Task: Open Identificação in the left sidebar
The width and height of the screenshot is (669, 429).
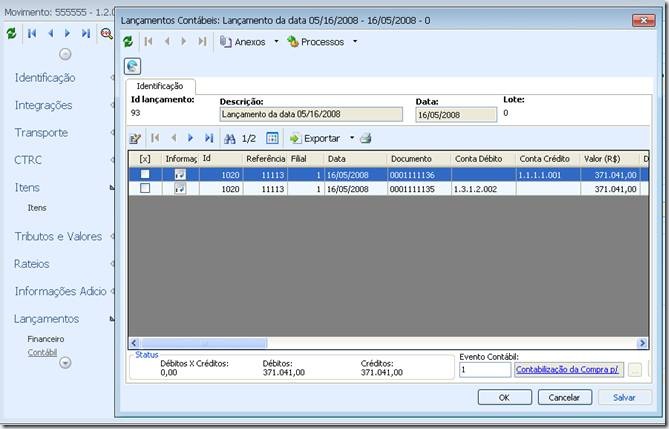Action: pyautogui.click(x=45, y=78)
